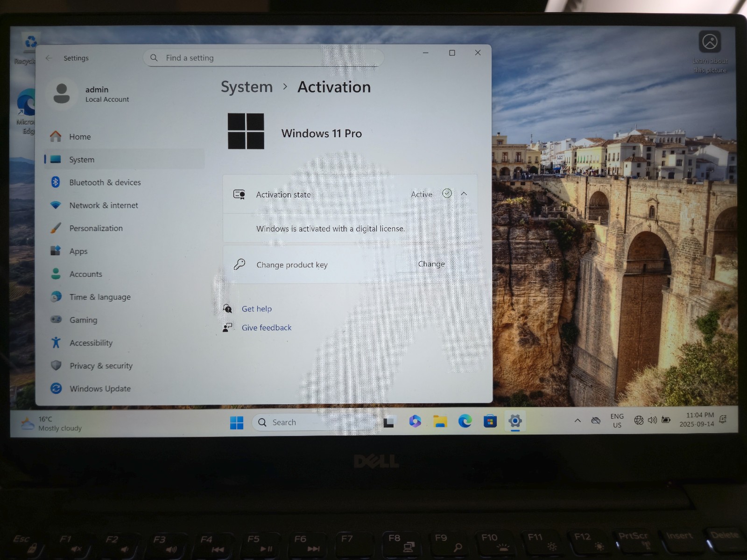Open the Windows Start button
The width and height of the screenshot is (747, 560).
[x=237, y=422]
